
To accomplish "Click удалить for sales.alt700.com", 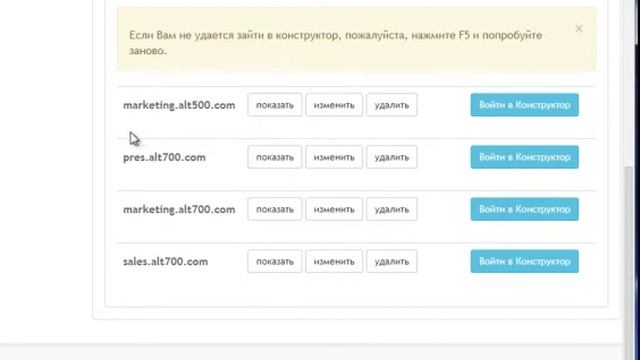I will [x=392, y=261].
